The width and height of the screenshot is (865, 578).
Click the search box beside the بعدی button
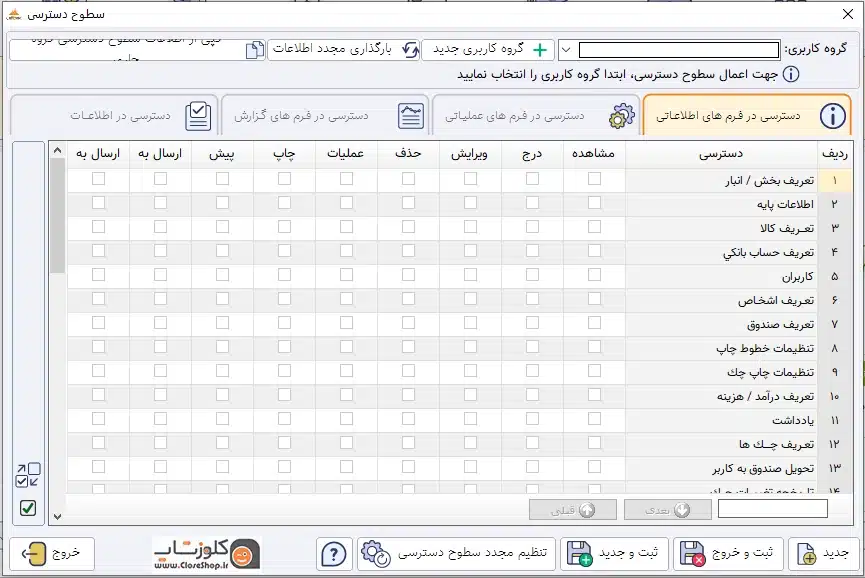coord(773,509)
